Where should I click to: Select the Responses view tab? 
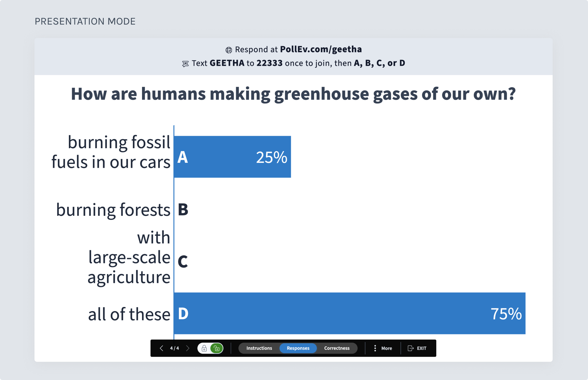click(x=298, y=348)
